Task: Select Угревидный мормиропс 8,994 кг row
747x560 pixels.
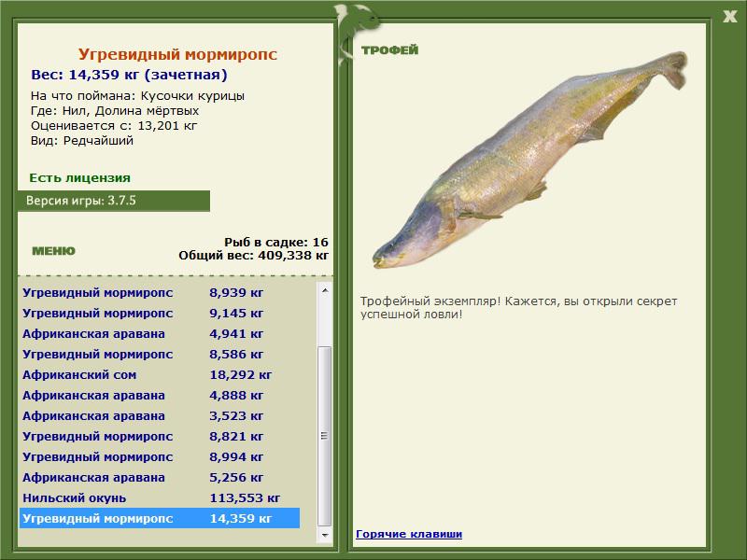Action: coord(160,456)
